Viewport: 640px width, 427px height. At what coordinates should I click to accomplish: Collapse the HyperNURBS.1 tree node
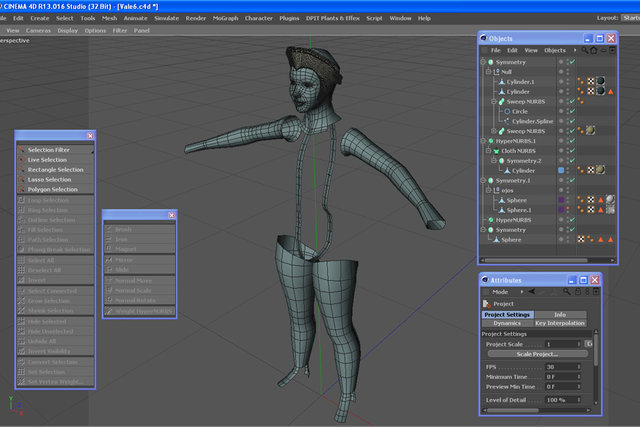483,141
